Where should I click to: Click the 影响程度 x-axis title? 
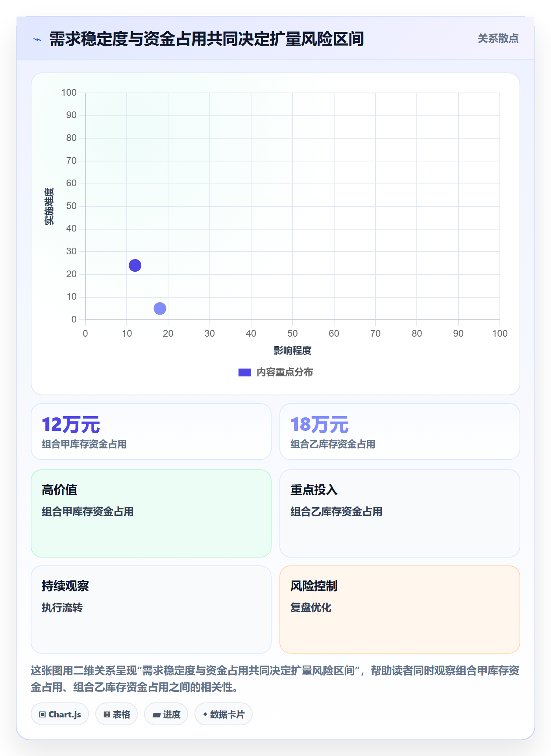(x=292, y=350)
